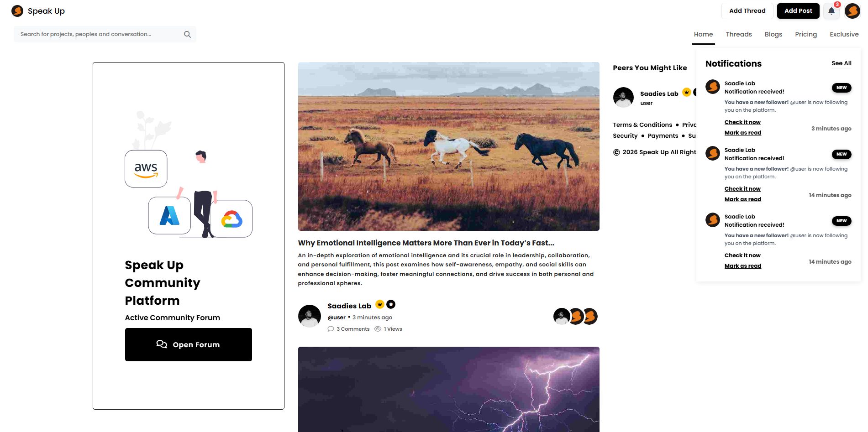Click the post author's avatar picture

pos(310,316)
